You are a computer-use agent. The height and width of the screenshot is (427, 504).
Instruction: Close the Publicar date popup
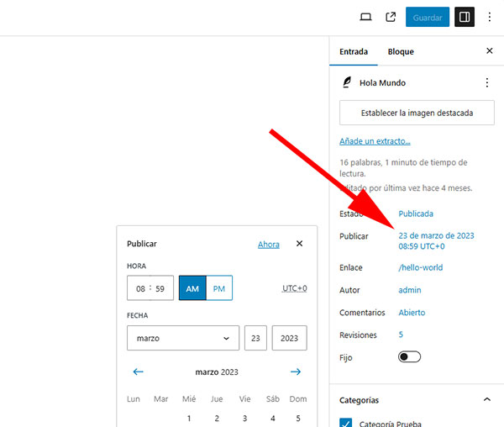coord(299,244)
